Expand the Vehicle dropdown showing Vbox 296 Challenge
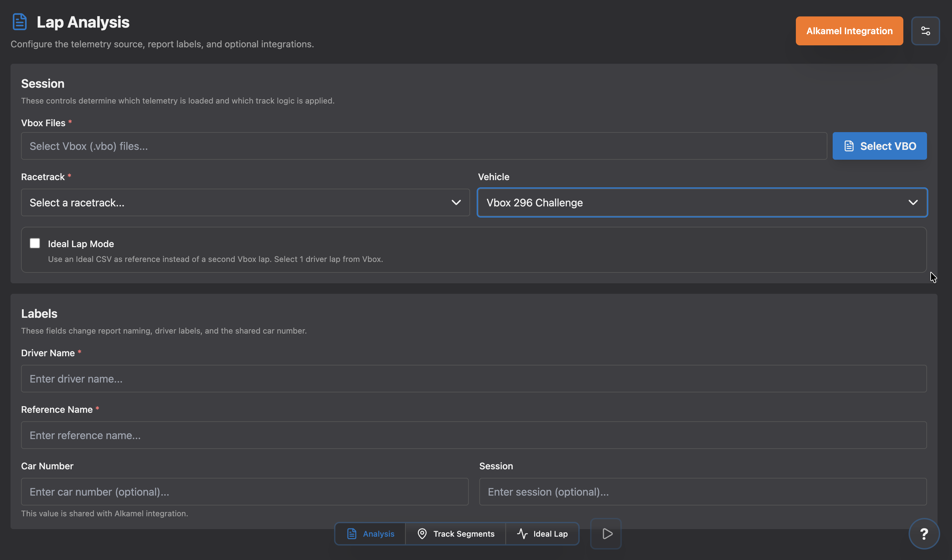Image resolution: width=952 pixels, height=560 pixels. pyautogui.click(x=702, y=202)
